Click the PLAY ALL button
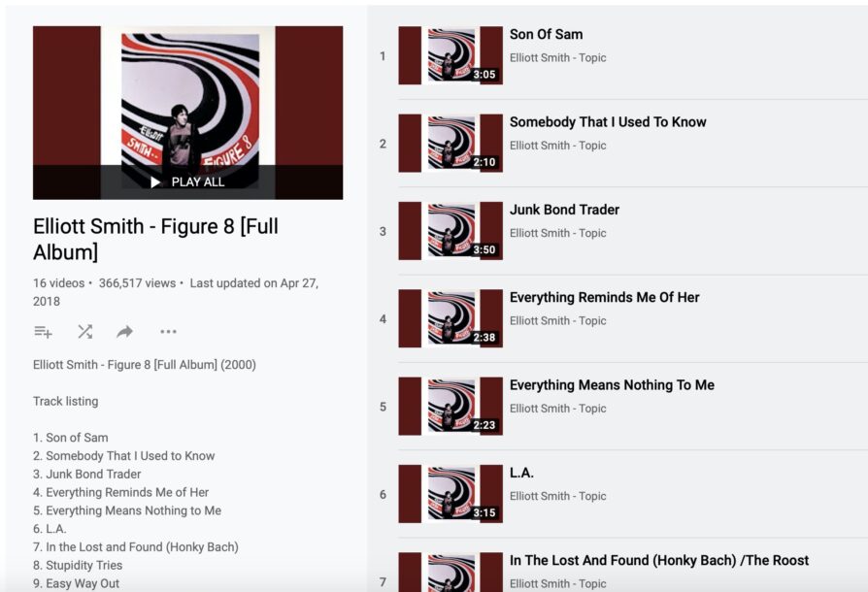This screenshot has height=592, width=868. coord(187,182)
